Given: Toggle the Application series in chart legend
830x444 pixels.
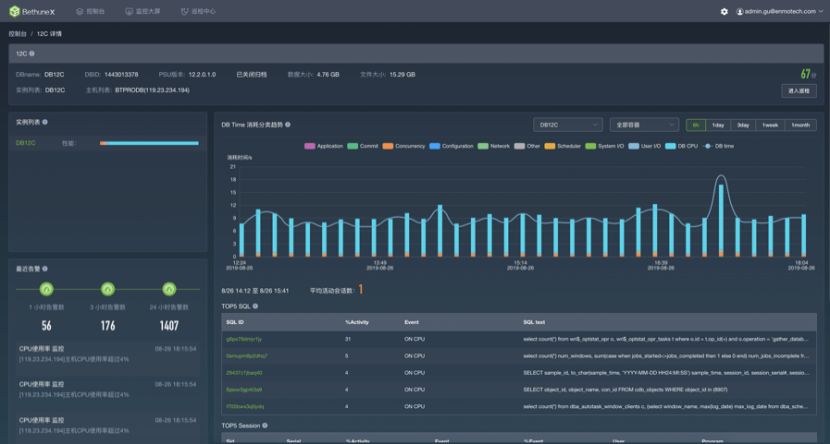Looking at the screenshot, I should pos(323,146).
